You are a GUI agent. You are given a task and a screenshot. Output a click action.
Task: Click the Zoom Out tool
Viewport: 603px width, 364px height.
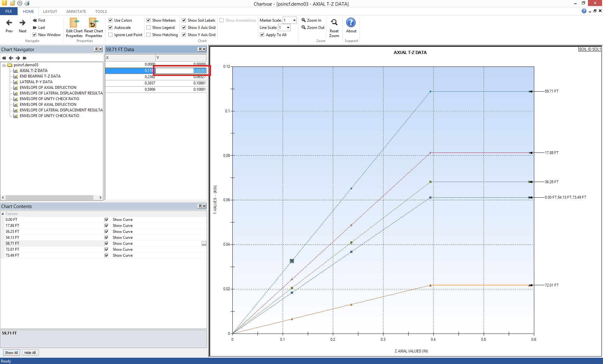pos(313,27)
